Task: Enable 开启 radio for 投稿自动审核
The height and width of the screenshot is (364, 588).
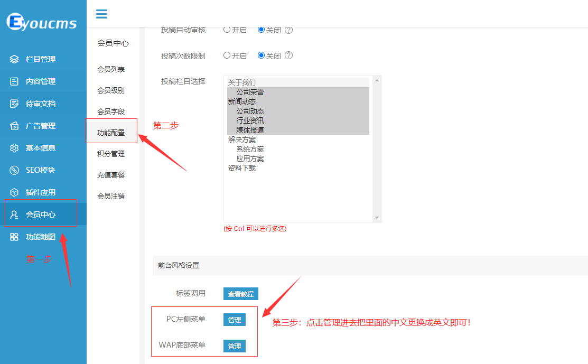Action: coord(227,30)
